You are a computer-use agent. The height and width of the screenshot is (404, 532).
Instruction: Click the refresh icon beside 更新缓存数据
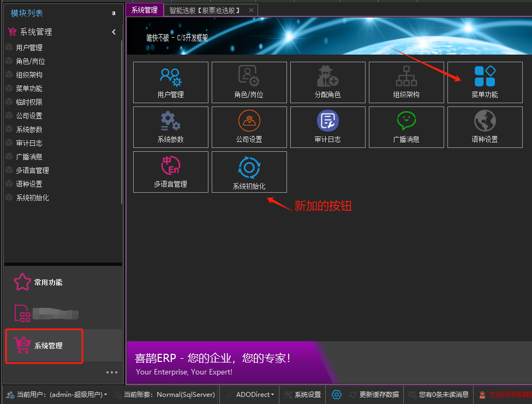[x=353, y=395]
